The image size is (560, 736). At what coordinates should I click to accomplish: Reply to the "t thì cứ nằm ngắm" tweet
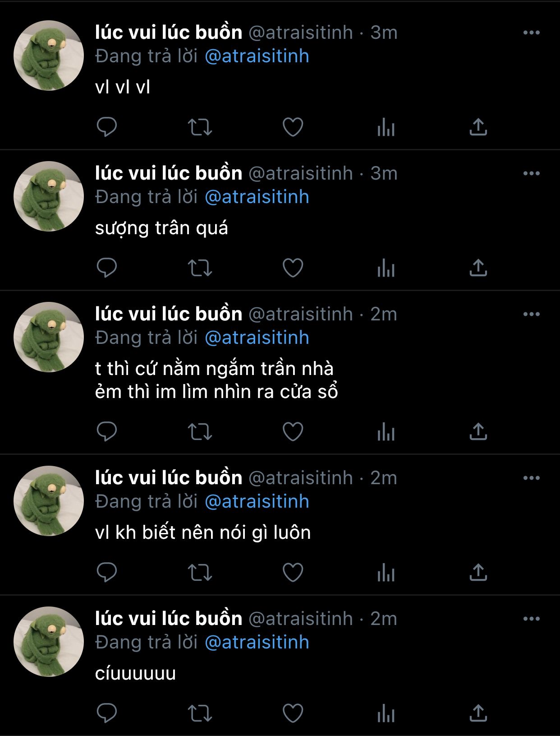pyautogui.click(x=107, y=431)
